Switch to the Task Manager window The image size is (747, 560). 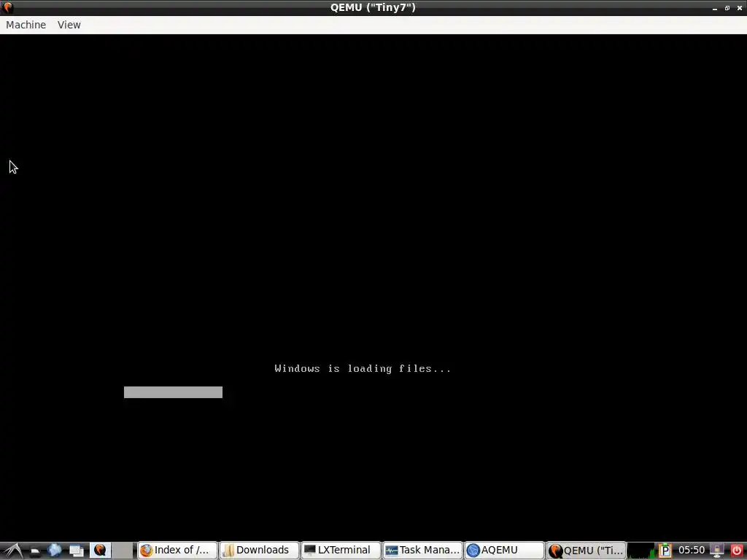pyautogui.click(x=422, y=550)
